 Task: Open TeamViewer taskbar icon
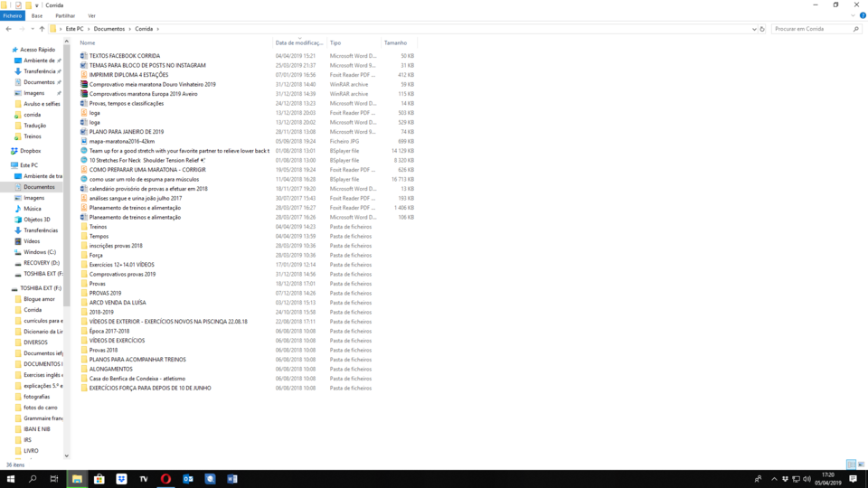[144, 479]
